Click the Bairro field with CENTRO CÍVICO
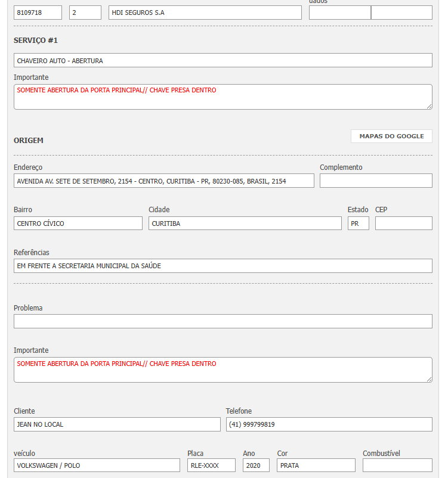 click(x=78, y=224)
